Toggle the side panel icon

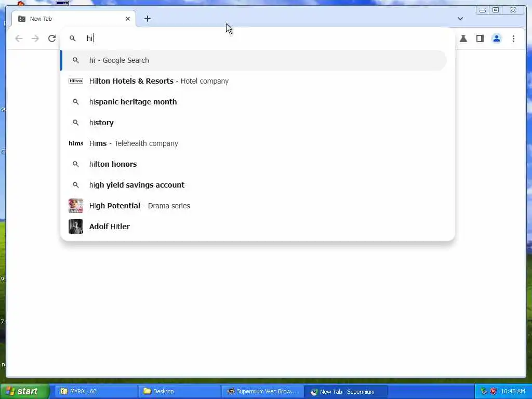[x=480, y=38]
